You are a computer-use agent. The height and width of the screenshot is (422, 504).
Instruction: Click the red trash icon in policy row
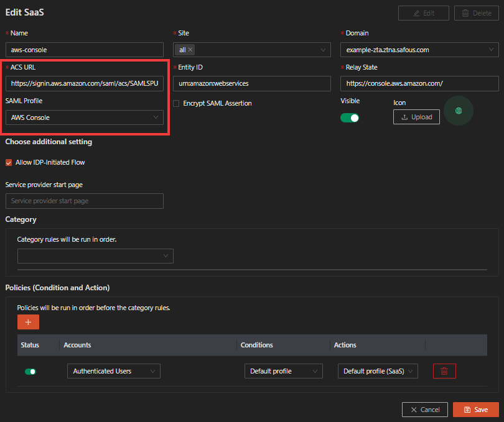[x=444, y=371]
